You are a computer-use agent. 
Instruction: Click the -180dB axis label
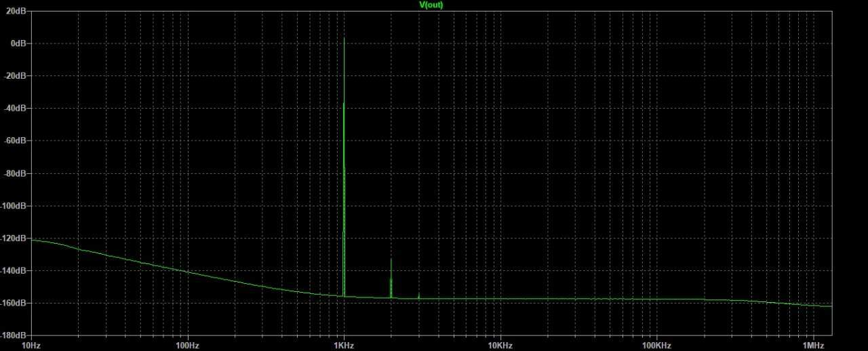coord(14,335)
